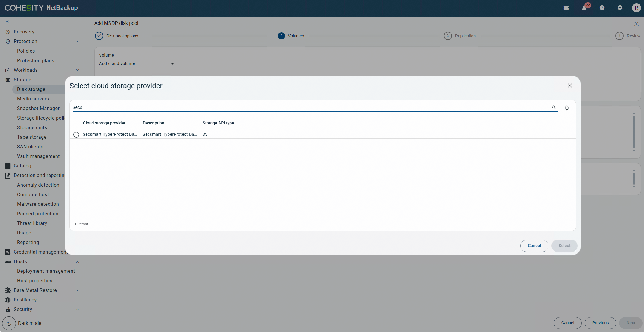The height and width of the screenshot is (332, 644).
Task: Click the Credential management icon
Action: pyautogui.click(x=8, y=252)
